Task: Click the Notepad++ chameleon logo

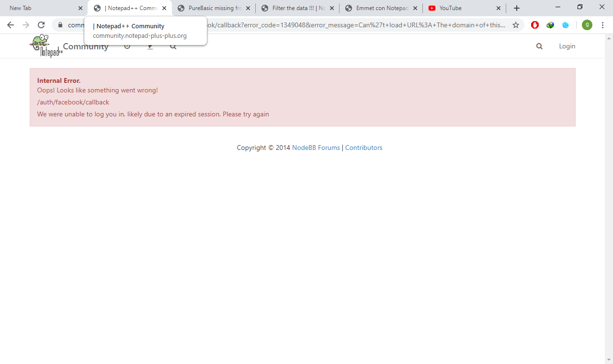Action: pyautogui.click(x=45, y=46)
